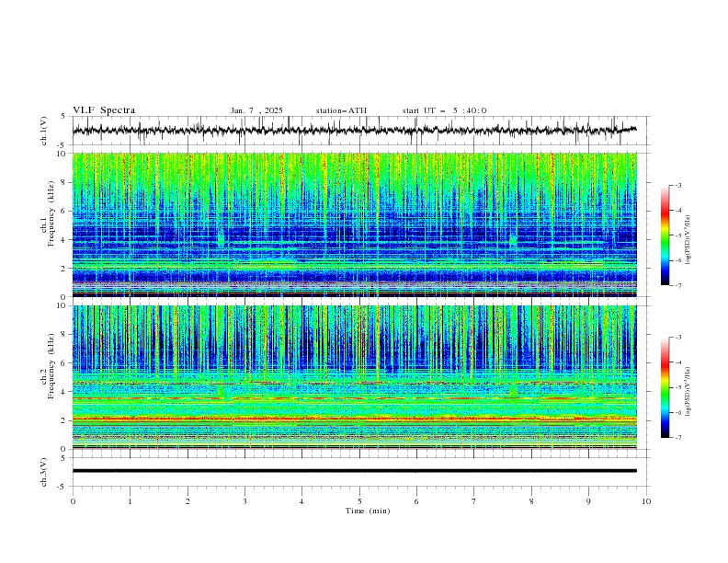Viewport: 728px width, 563px height.
Task: Click the ch.2 spectrogram color bar
Action: (x=665, y=387)
